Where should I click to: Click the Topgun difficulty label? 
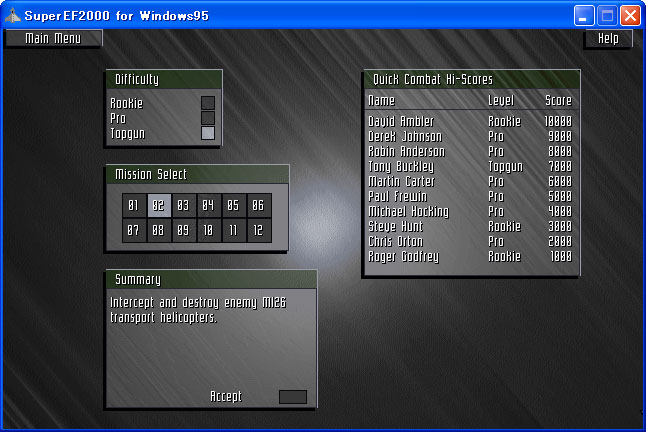coord(128,134)
